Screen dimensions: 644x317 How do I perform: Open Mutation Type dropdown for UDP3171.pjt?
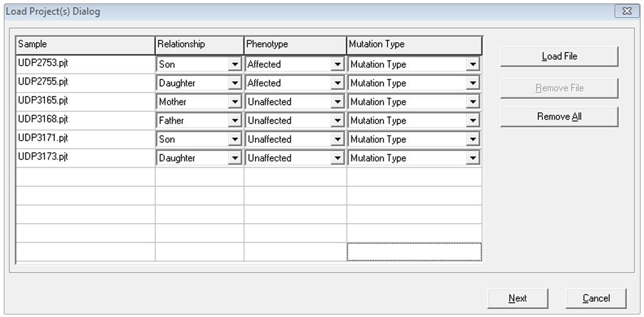[473, 140]
